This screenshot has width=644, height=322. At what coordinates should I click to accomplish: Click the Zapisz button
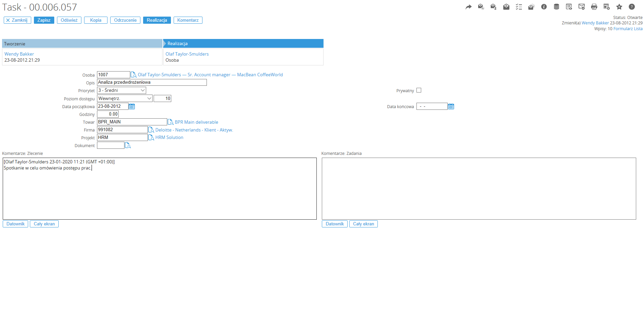tap(44, 20)
